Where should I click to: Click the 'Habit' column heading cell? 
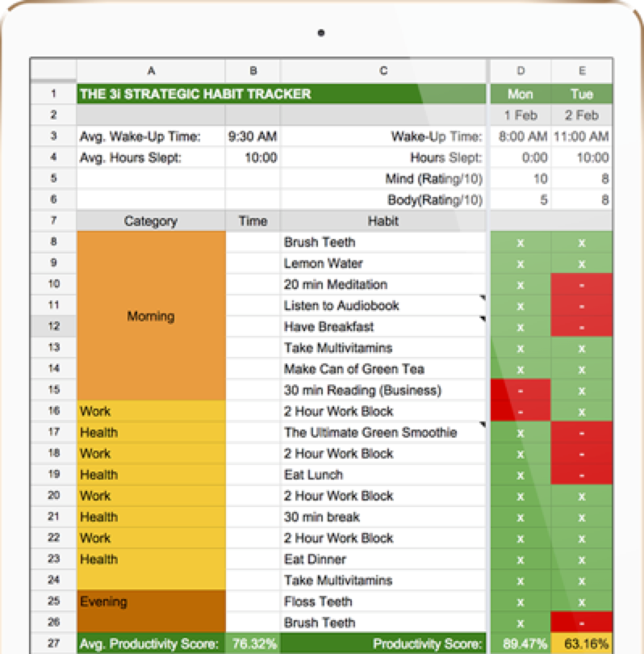coord(383,221)
